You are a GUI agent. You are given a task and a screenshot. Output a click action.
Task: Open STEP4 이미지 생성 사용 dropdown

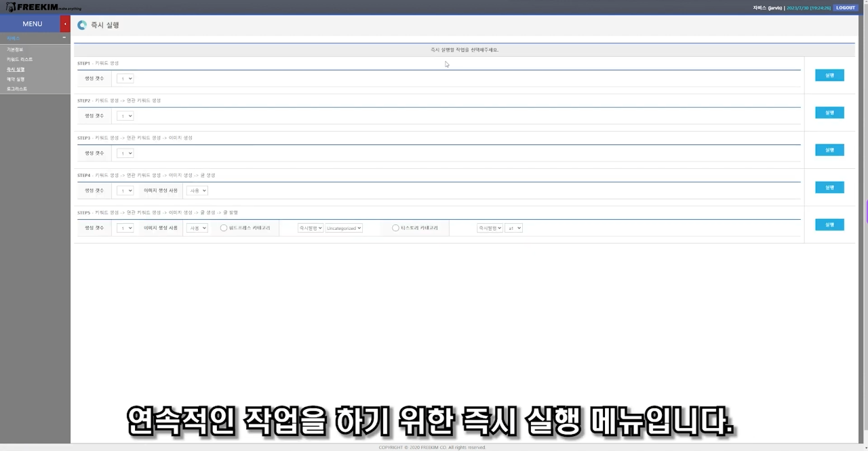click(x=197, y=191)
